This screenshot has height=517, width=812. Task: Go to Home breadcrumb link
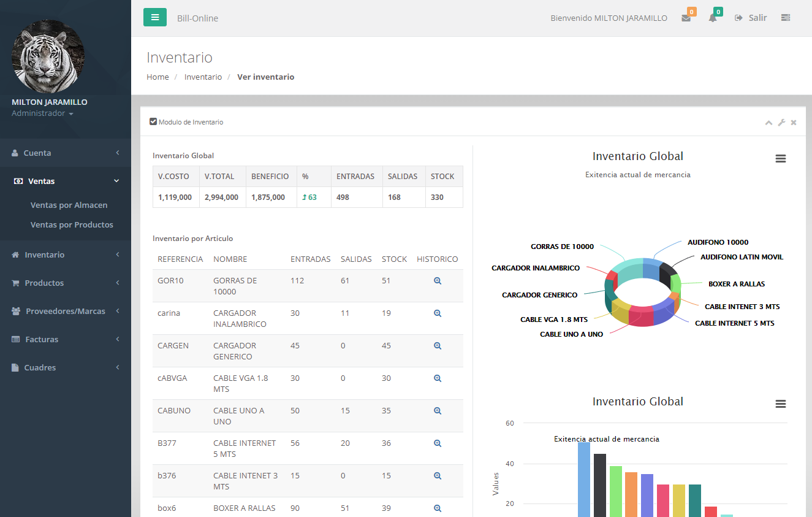point(157,77)
